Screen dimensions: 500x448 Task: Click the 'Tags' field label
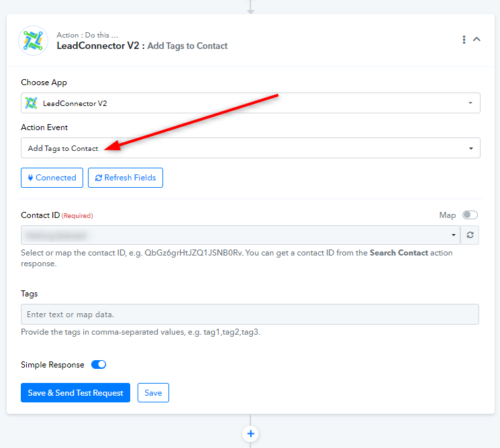point(30,294)
